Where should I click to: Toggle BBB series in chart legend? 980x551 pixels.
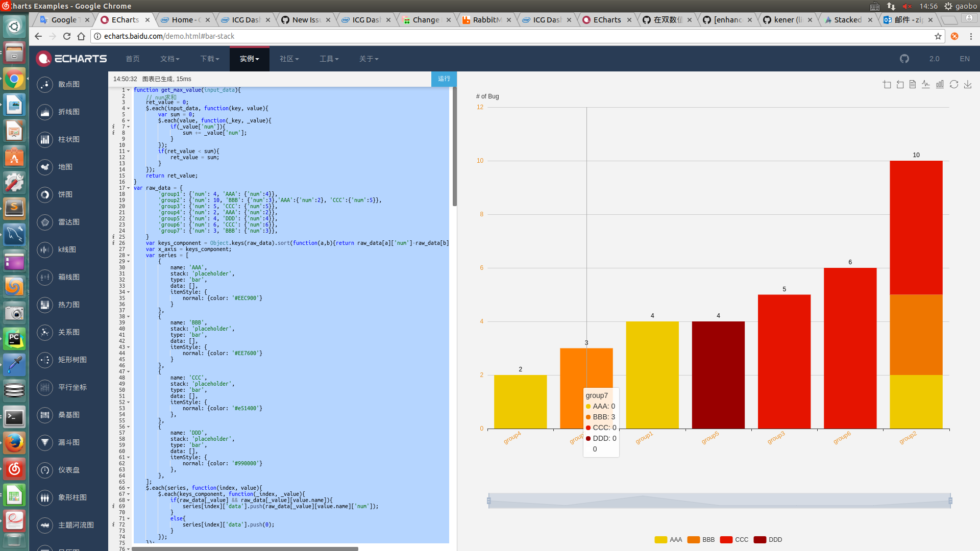[x=701, y=540]
